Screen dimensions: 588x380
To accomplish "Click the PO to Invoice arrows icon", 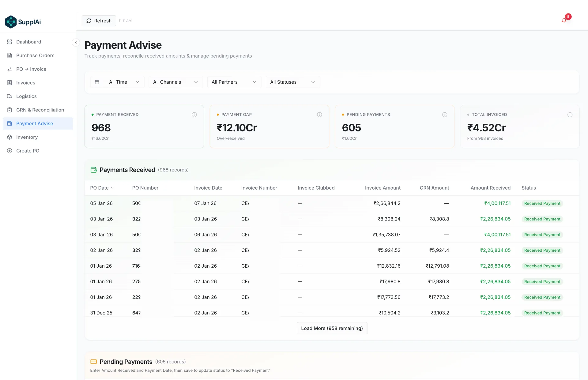I will click(9, 69).
